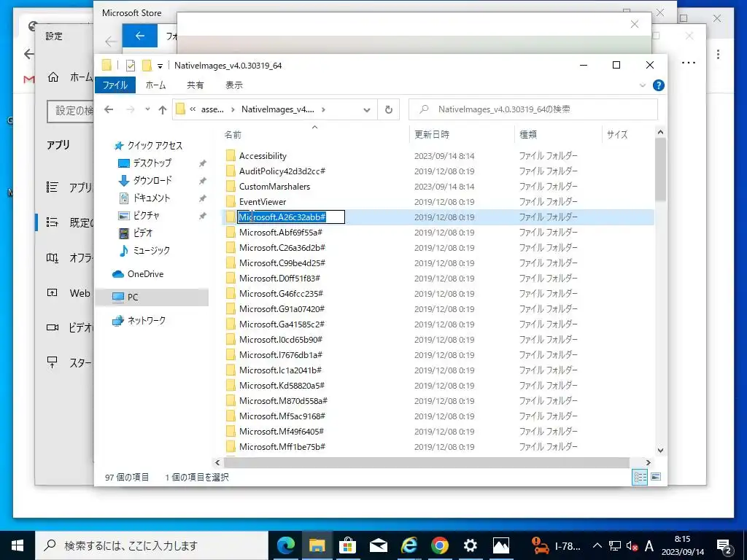
Task: Click クイック アクセス in navigation pane
Action: [x=155, y=145]
